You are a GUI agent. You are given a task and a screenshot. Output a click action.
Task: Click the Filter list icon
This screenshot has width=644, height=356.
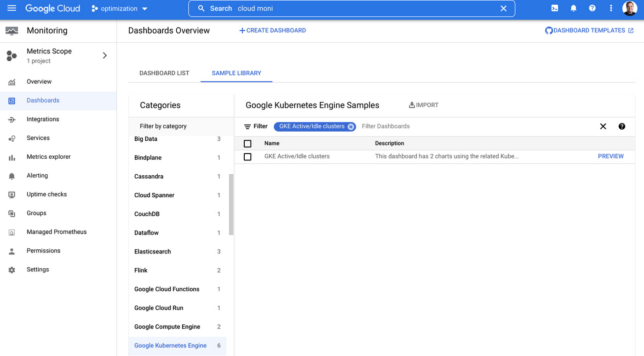coord(247,127)
